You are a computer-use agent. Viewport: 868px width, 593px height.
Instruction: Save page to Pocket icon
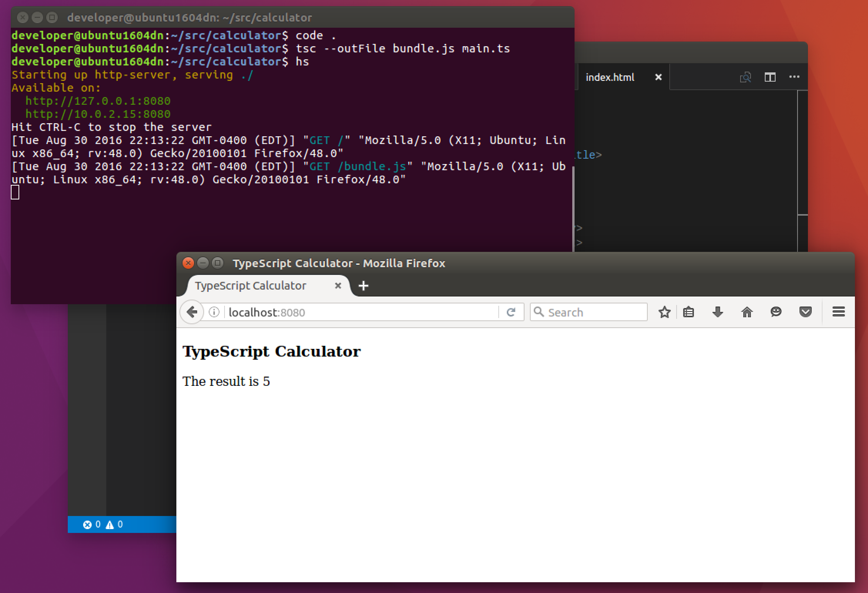click(x=805, y=312)
